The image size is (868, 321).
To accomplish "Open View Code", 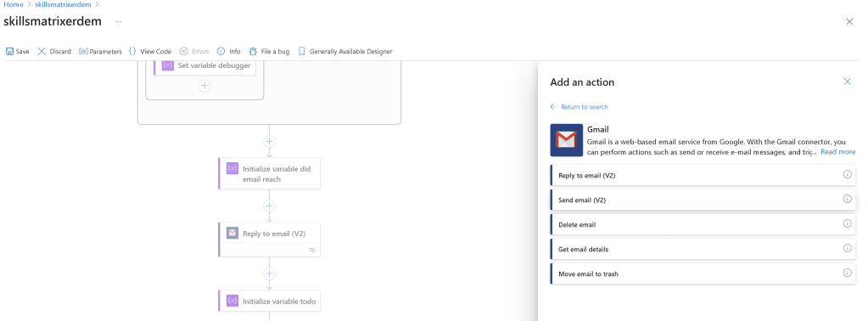I will point(150,52).
